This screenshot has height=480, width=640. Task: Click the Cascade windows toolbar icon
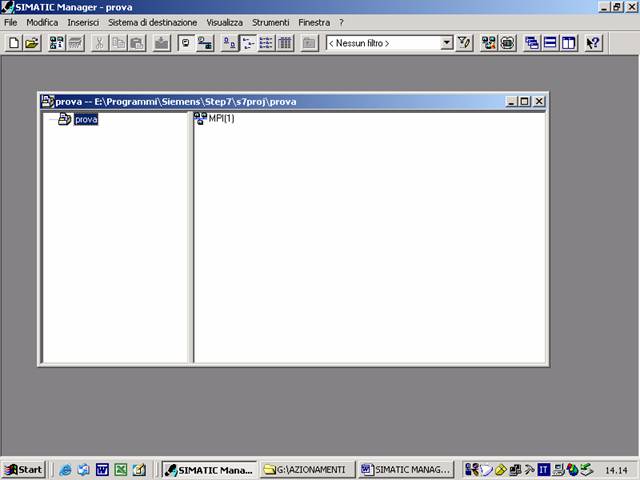[531, 43]
